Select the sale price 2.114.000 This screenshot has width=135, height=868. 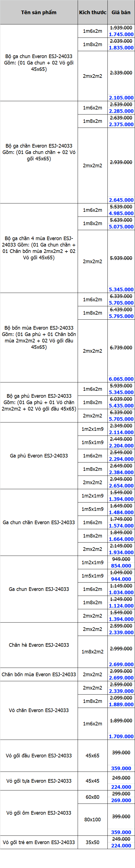[121, 432]
